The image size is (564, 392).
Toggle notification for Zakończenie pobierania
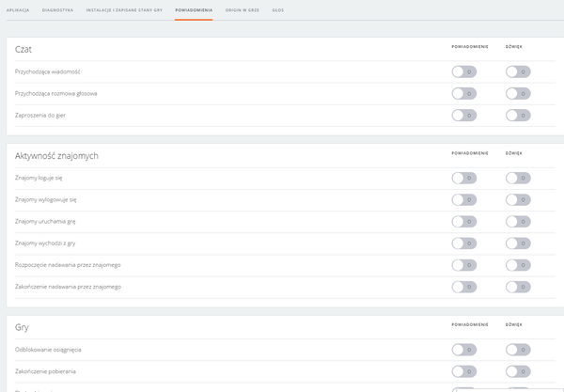[463, 370]
